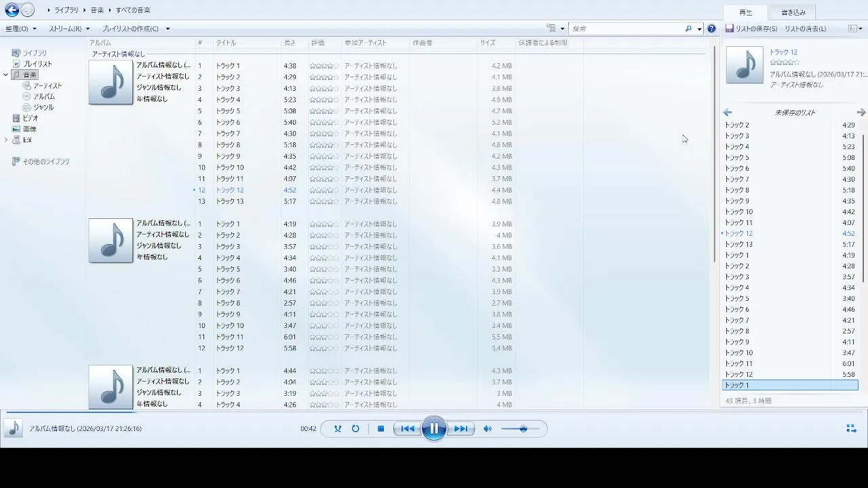Select the ライブラリ icon in the navigation tree
Screen dimensions: 868x488
click(17, 53)
